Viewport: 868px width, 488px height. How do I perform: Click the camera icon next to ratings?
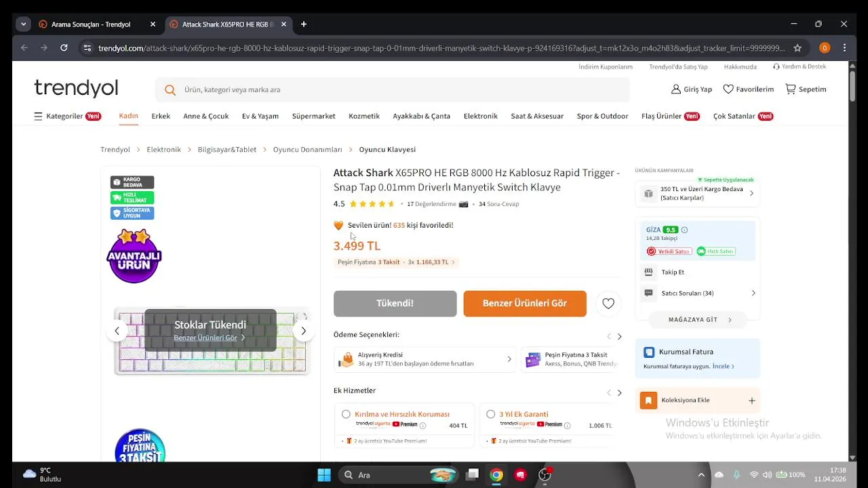tap(463, 204)
